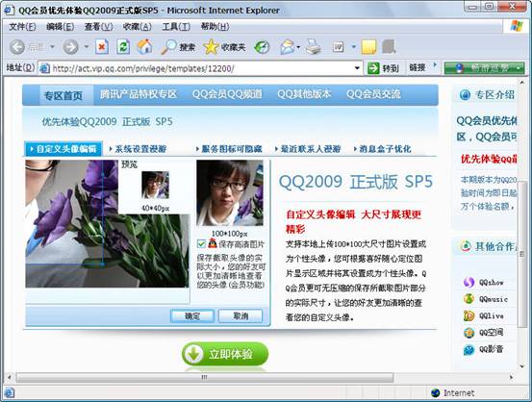This screenshot has width=532, height=402.
Task: Switch to 服务图标可隐藏 feature tab
Action: [229, 149]
